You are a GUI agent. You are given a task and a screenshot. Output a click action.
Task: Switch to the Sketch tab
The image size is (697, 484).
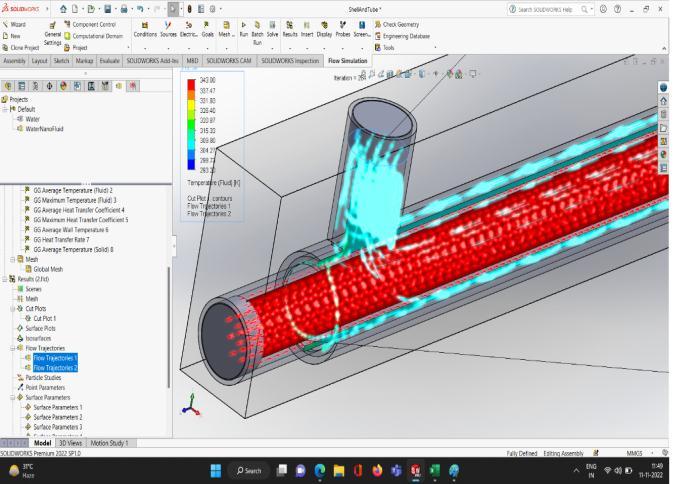point(61,61)
